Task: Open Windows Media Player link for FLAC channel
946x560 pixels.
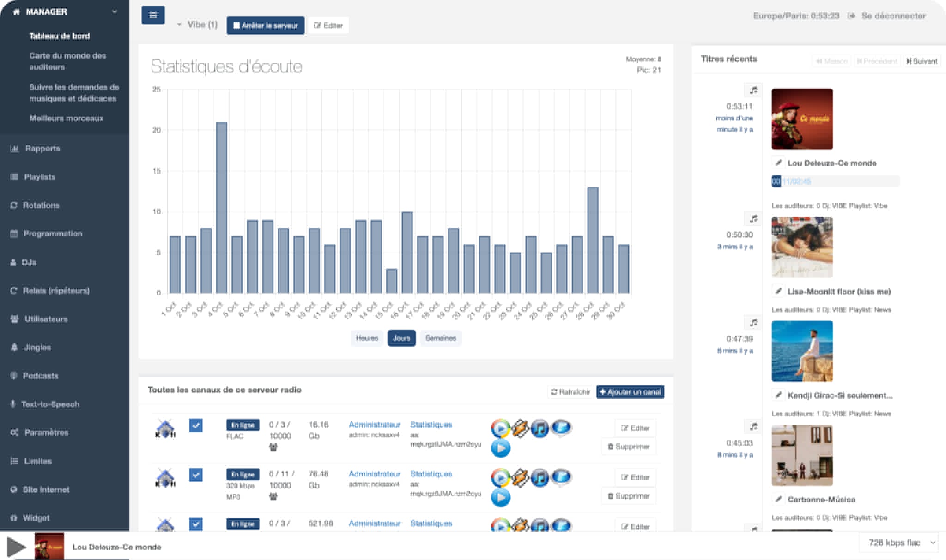Action: (500, 428)
